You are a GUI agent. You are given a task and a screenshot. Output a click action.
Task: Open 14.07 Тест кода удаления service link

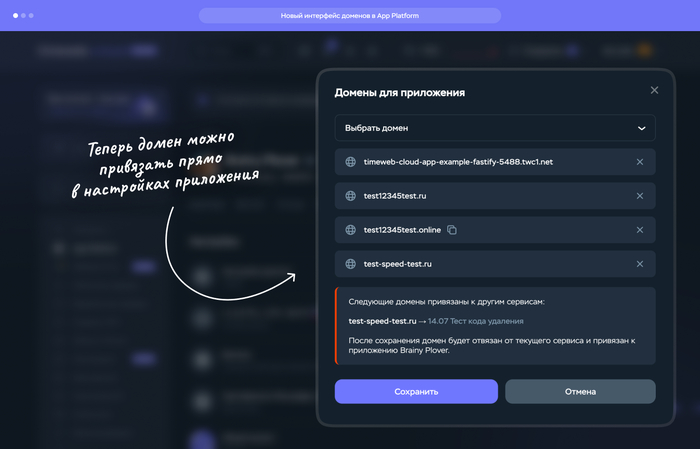coord(475,321)
